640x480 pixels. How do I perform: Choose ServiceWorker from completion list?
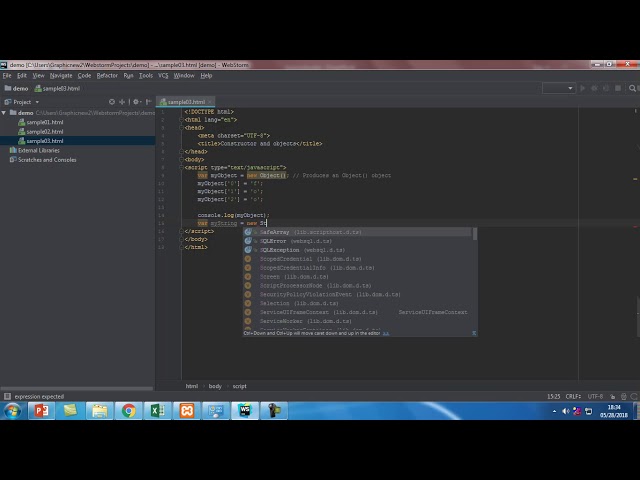pos(358,321)
